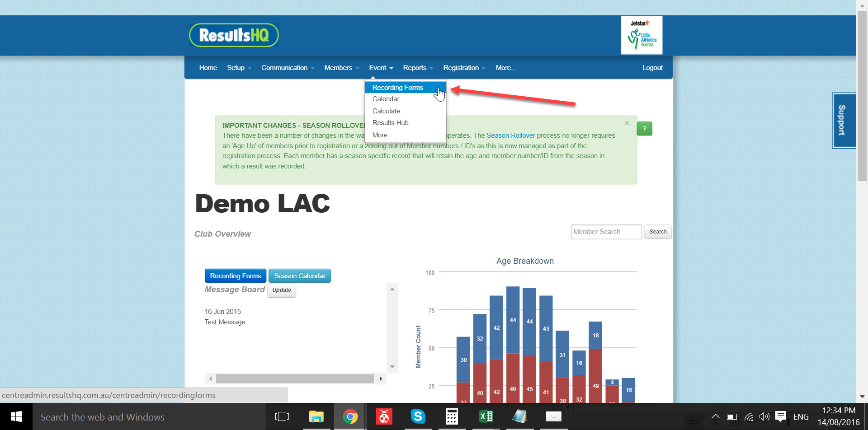Expand the Communication dropdown menu

pyautogui.click(x=288, y=68)
